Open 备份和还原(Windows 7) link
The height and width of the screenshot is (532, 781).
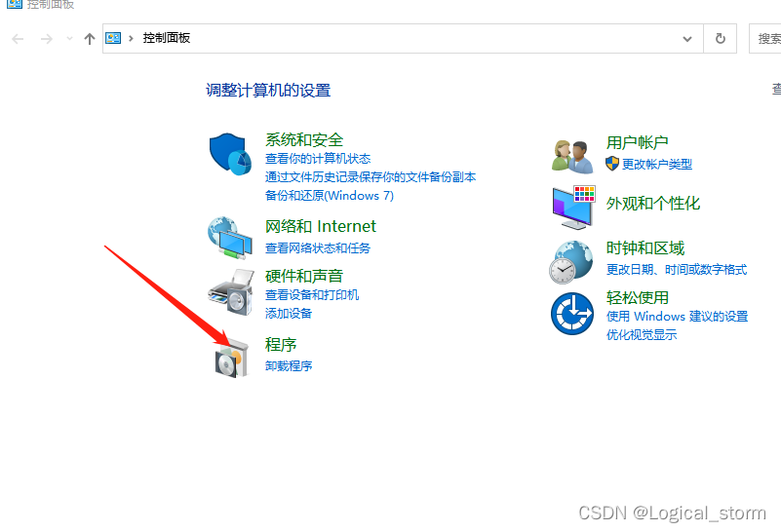pyautogui.click(x=330, y=196)
